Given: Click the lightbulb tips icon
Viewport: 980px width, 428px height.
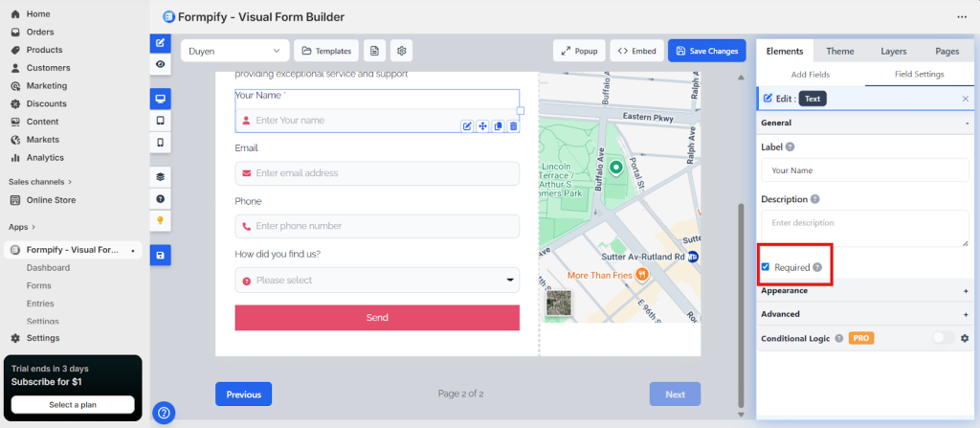Looking at the screenshot, I should tap(160, 220).
